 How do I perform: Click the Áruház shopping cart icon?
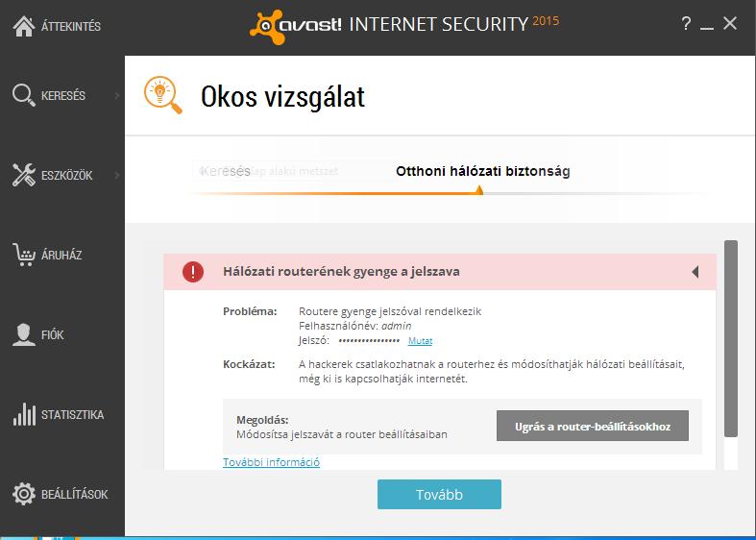(23, 255)
